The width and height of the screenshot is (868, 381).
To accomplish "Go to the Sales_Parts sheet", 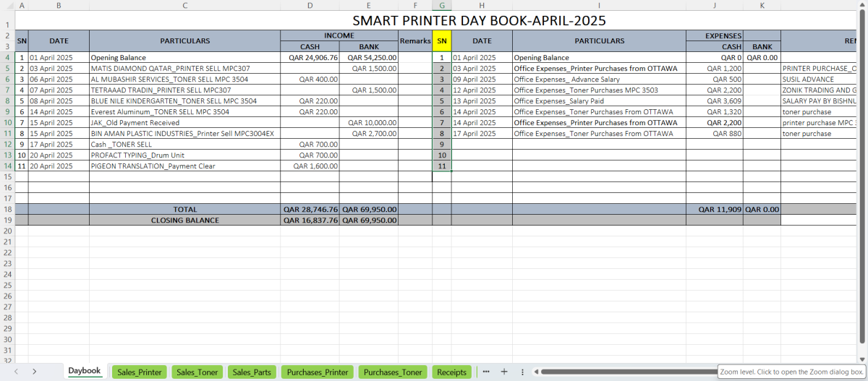I will point(252,372).
